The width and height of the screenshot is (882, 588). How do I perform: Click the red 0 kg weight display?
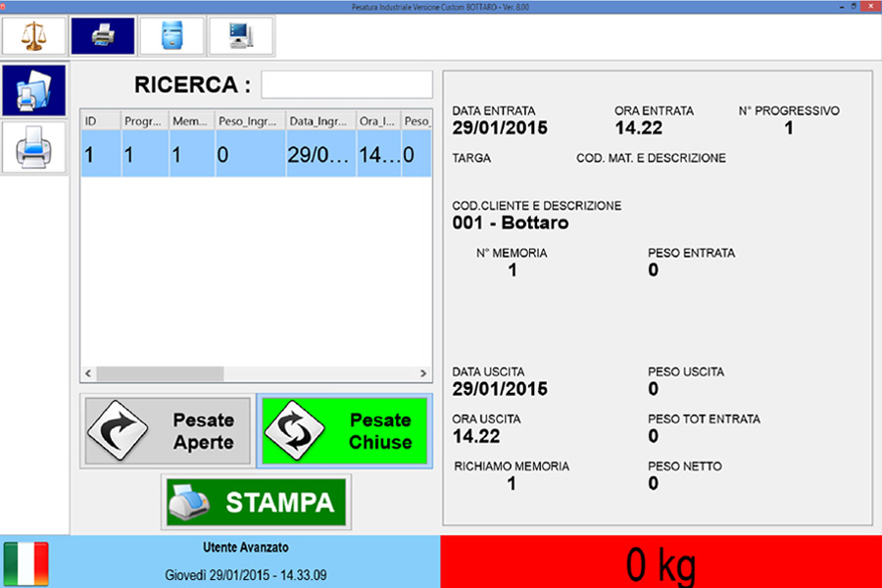(x=661, y=563)
